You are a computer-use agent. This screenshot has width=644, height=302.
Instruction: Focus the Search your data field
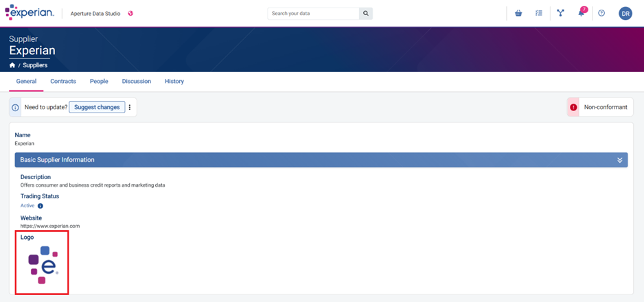pos(313,14)
